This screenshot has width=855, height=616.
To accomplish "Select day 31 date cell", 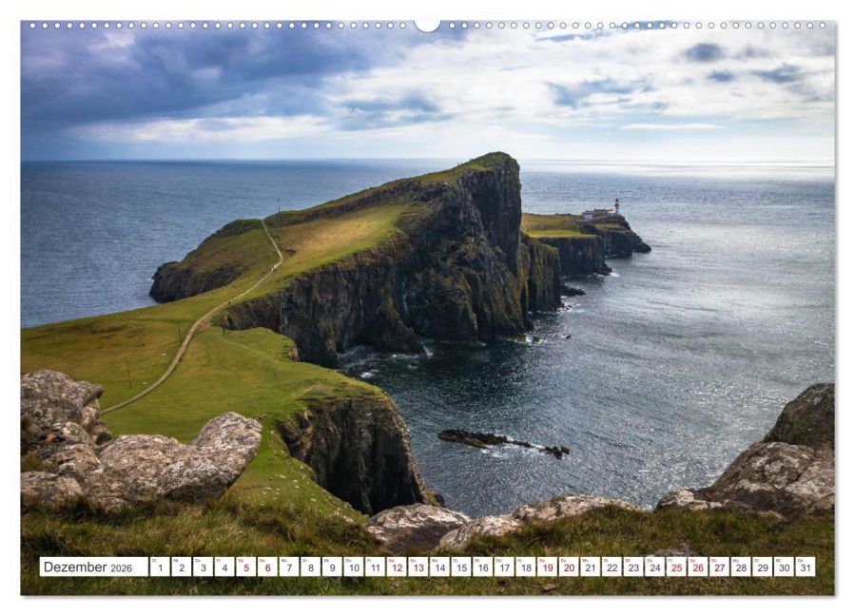I will (x=806, y=567).
